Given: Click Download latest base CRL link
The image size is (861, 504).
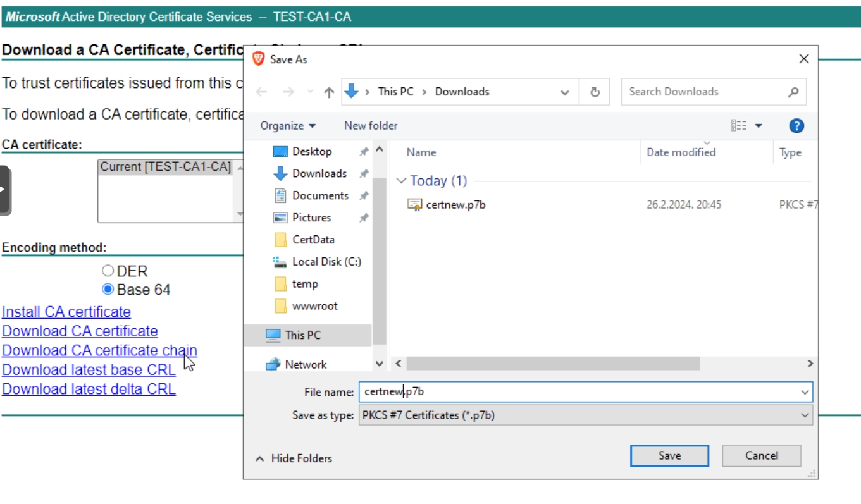Looking at the screenshot, I should point(89,370).
